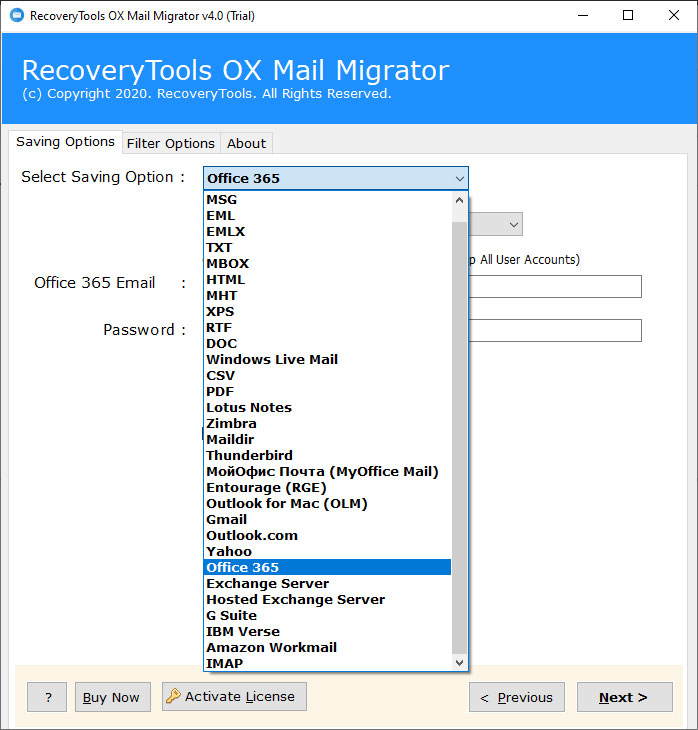The image size is (698, 730).
Task: Select MHT saving option
Action: pos(328,295)
